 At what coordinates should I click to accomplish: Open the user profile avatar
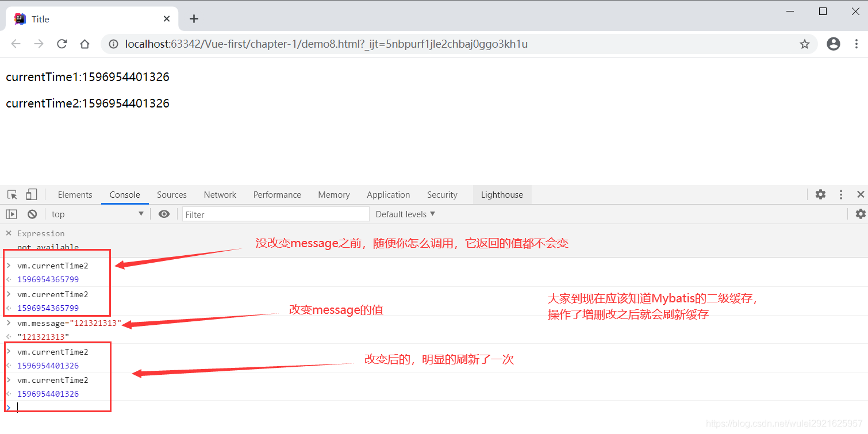click(x=834, y=44)
